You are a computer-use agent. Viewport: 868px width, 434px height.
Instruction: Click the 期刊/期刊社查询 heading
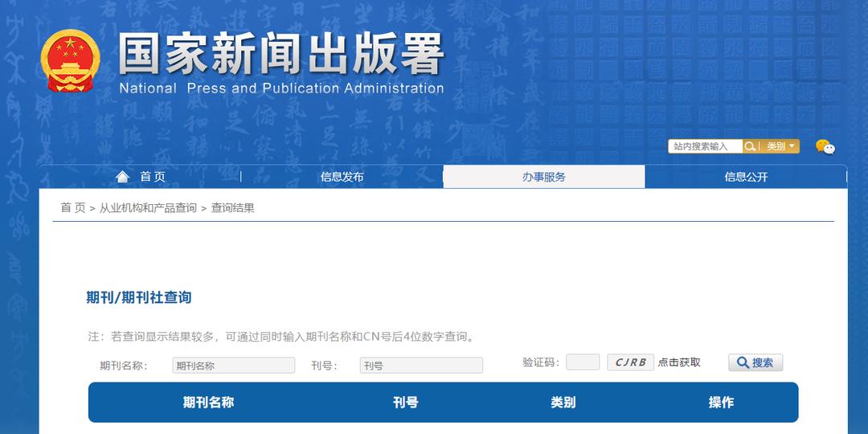pyautogui.click(x=139, y=297)
